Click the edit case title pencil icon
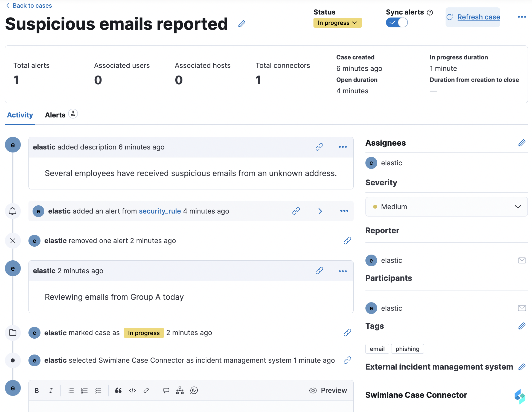This screenshot has width=532, height=412. 242,24
